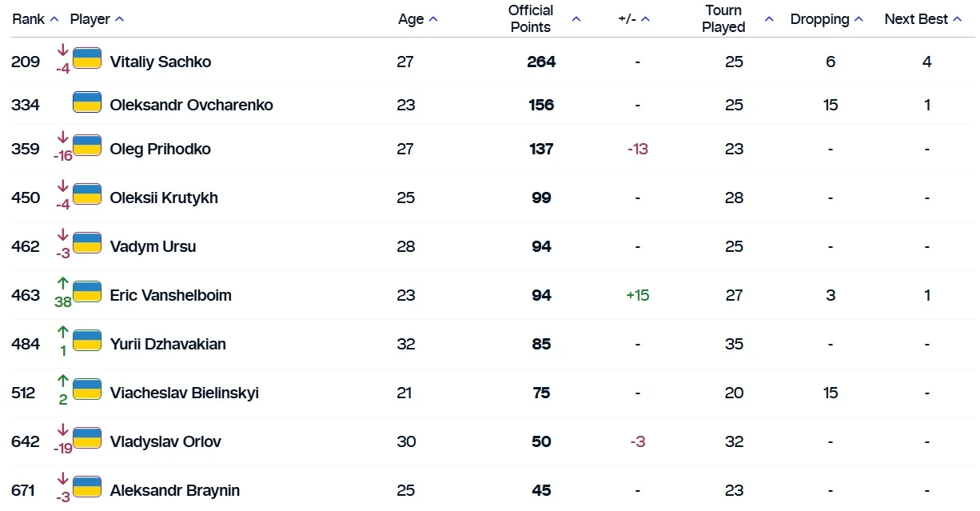This screenshot has height=511, width=980.
Task: Open Vitaliy Sachko player profile
Action: (161, 62)
